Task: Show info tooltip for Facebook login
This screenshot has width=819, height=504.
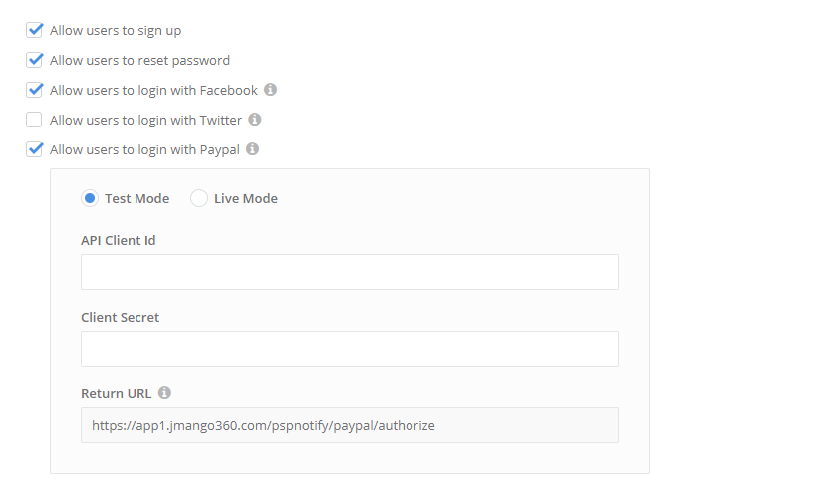Action: coord(271,90)
